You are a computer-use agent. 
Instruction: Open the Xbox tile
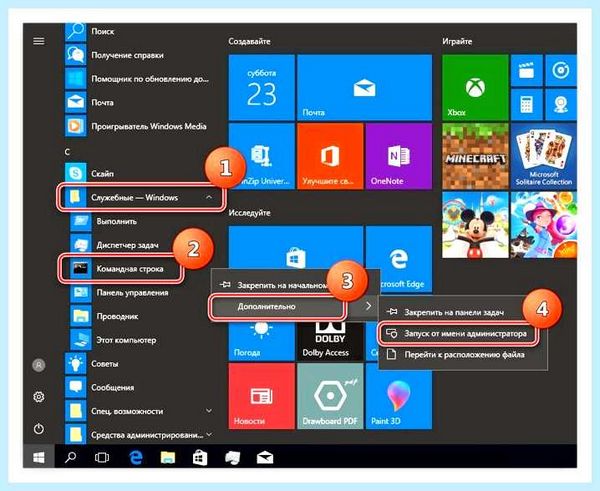pos(475,88)
